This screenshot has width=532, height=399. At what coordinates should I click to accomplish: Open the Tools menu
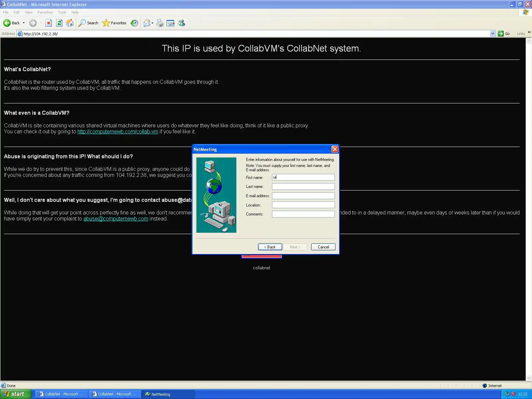coord(62,12)
